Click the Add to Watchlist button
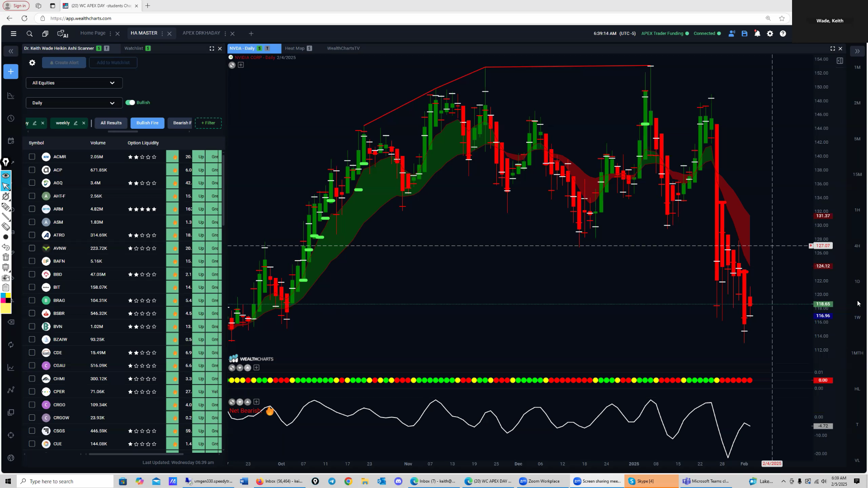The image size is (868, 488). (x=113, y=63)
